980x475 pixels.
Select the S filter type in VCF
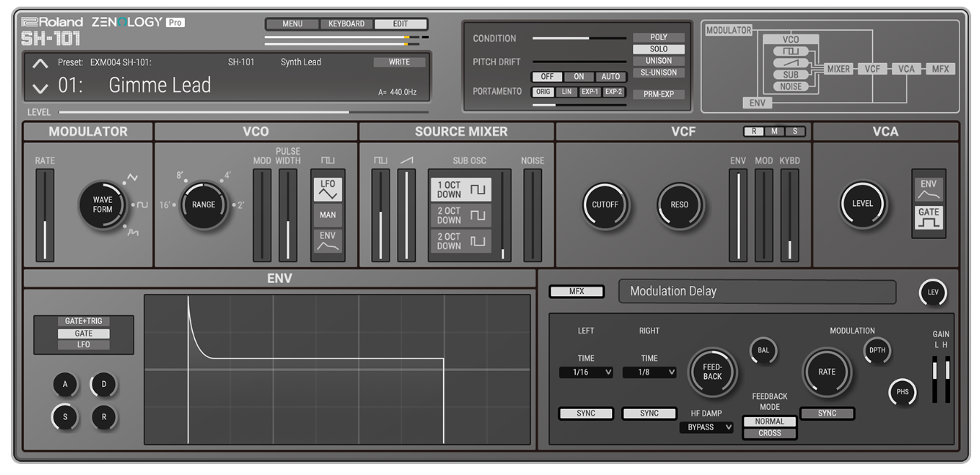click(795, 131)
